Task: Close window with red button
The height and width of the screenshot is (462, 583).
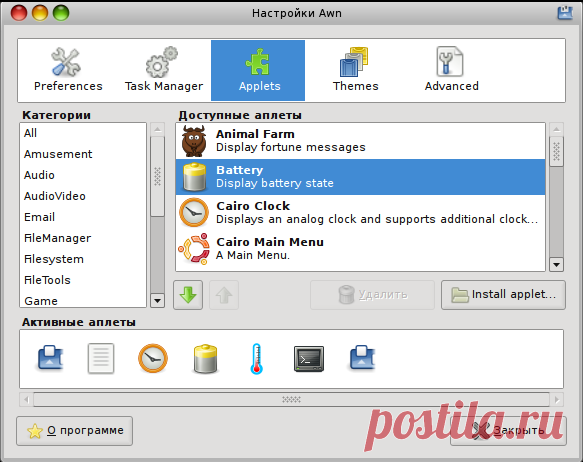Action: tap(19, 13)
